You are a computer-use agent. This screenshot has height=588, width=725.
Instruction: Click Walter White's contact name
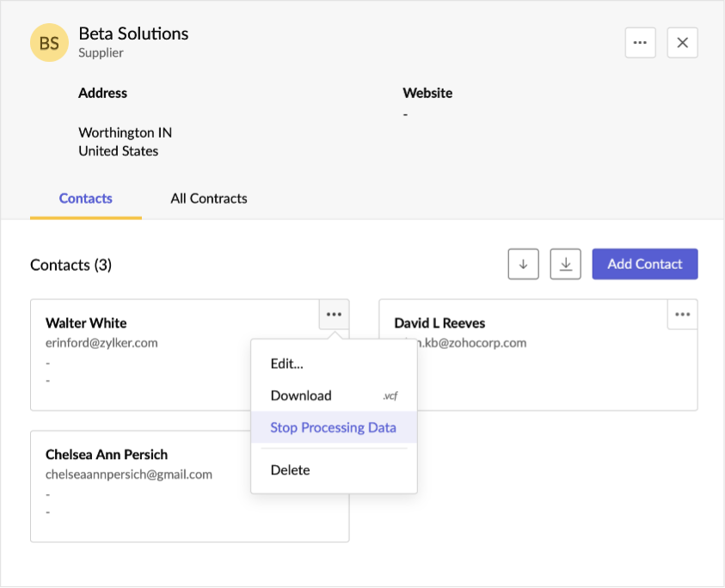click(x=86, y=323)
